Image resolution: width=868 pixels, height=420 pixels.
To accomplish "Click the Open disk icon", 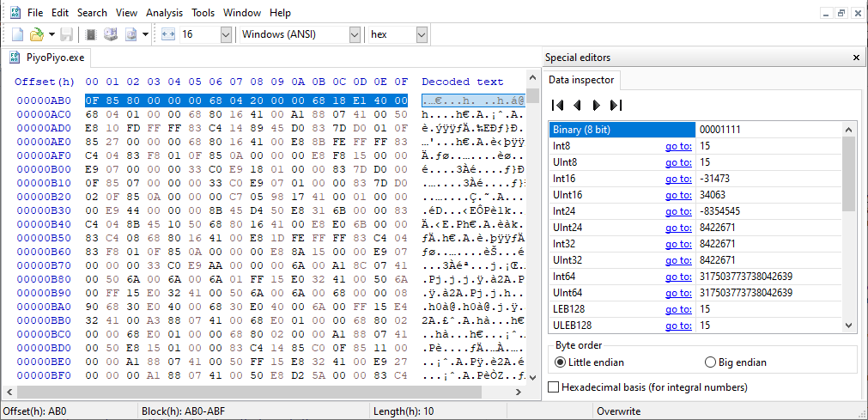I will pyautogui.click(x=110, y=34).
